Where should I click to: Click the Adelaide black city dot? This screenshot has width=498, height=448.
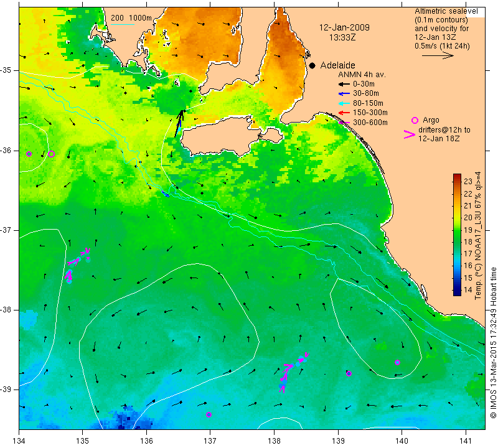tap(312, 65)
